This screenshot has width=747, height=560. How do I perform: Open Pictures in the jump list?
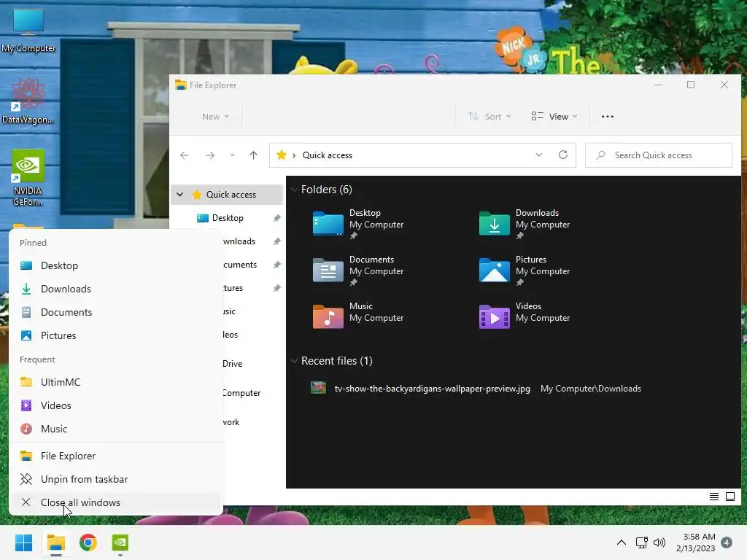pyautogui.click(x=116, y=335)
